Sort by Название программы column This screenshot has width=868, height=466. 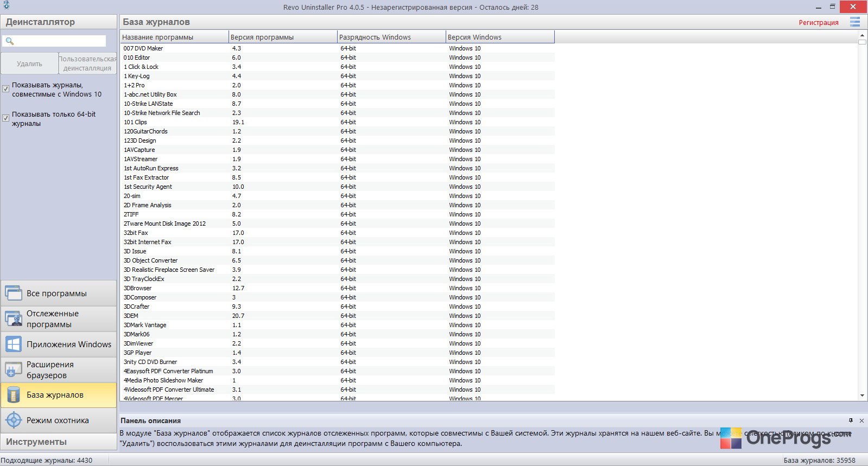[174, 37]
